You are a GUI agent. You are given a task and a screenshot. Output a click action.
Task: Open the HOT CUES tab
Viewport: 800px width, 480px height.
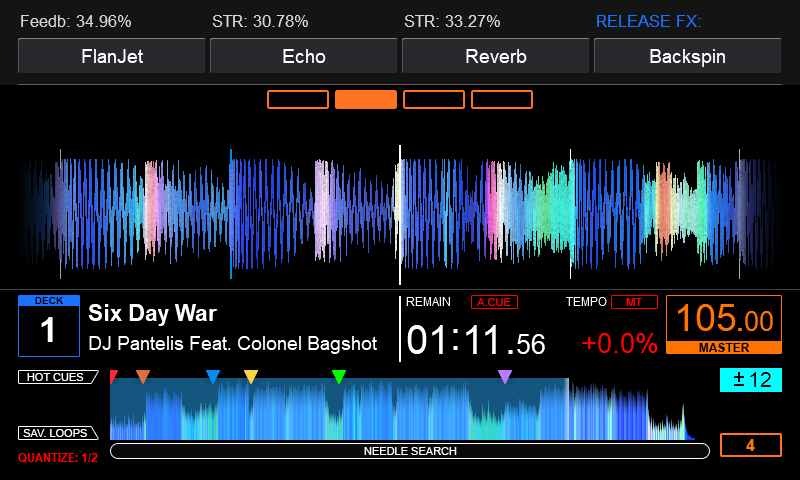(58, 377)
